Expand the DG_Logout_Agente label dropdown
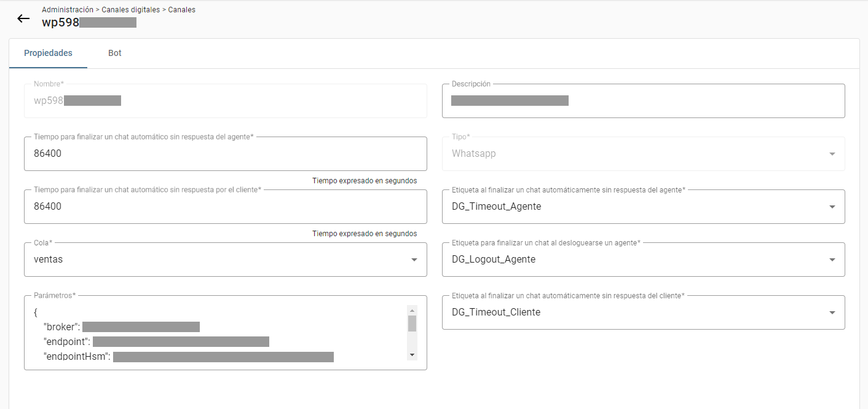The height and width of the screenshot is (409, 868). pos(644,260)
